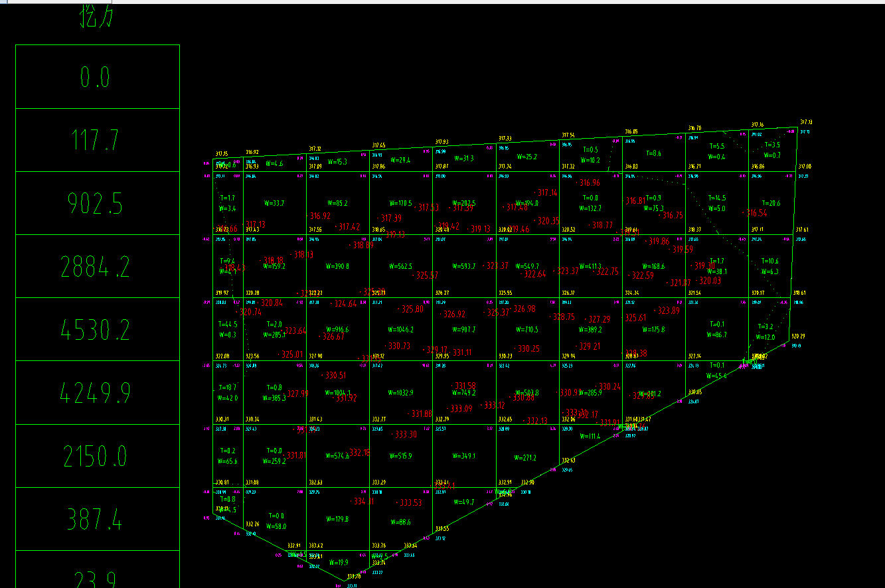
Task: Pick the W=916.6 grid label
Action: (x=337, y=330)
